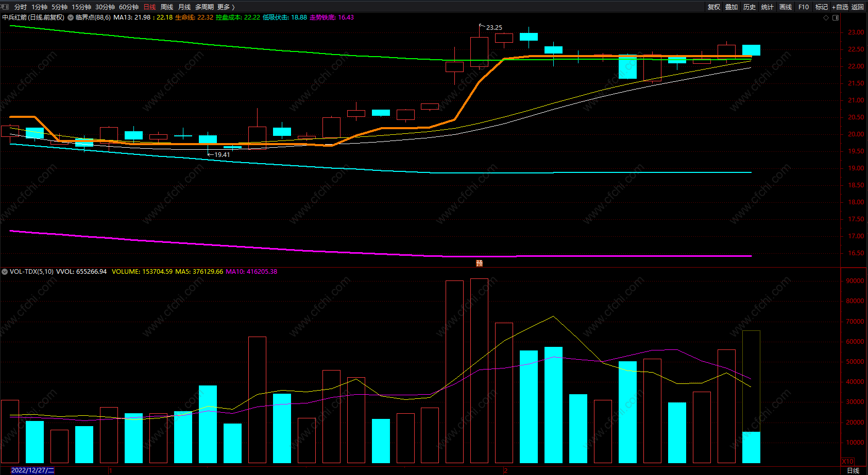Click the MA5: 376129.66 volume label

click(x=199, y=272)
